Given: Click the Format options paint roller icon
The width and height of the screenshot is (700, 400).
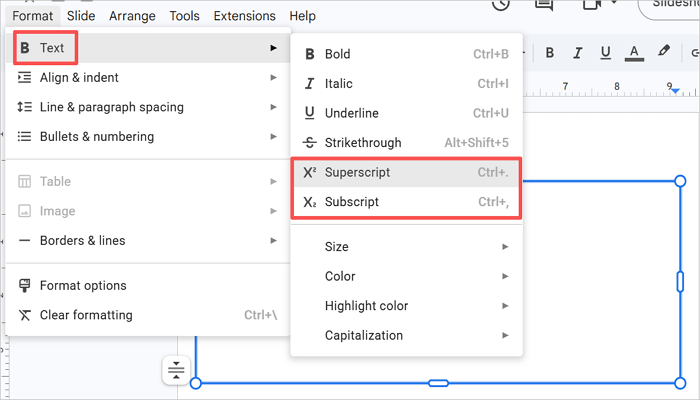Looking at the screenshot, I should (25, 286).
